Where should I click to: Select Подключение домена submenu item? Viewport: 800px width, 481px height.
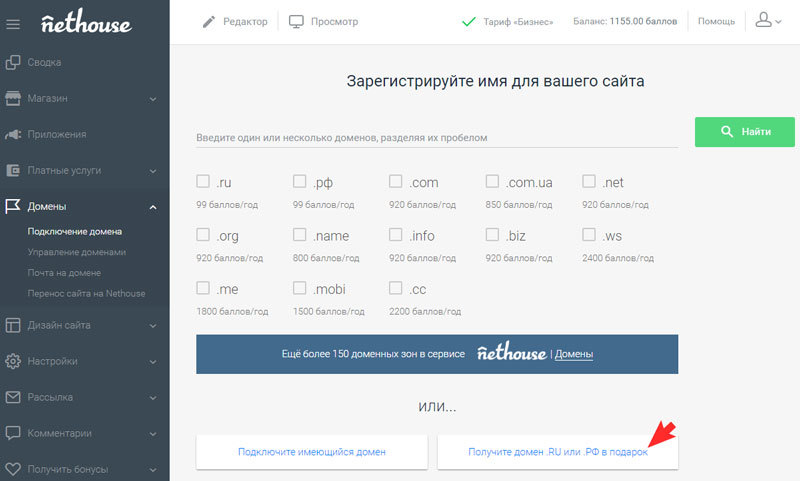coord(74,232)
